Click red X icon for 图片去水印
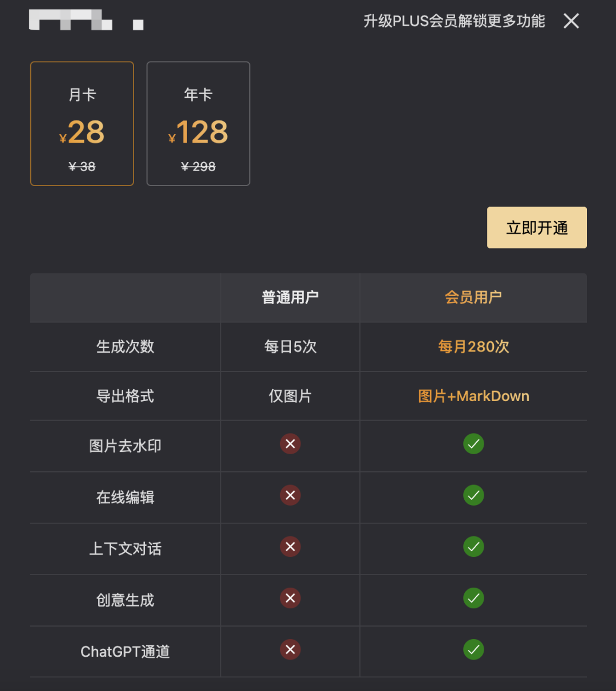 click(x=290, y=444)
